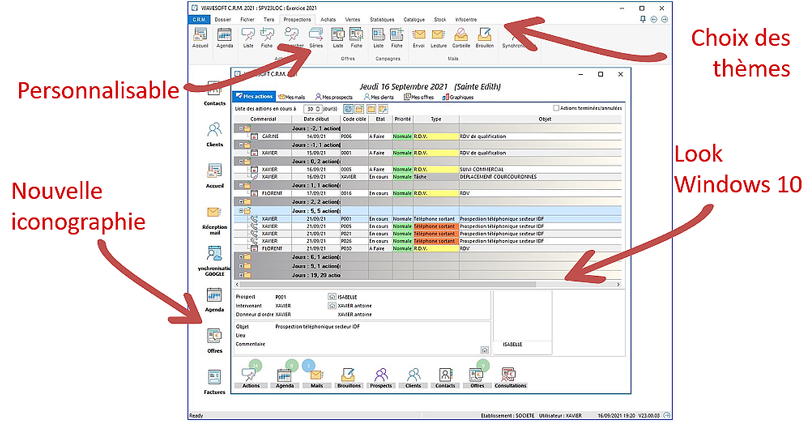810x422 pixels.
Task: Toggle the Actions terminées/annulées checkbox
Action: (557, 108)
